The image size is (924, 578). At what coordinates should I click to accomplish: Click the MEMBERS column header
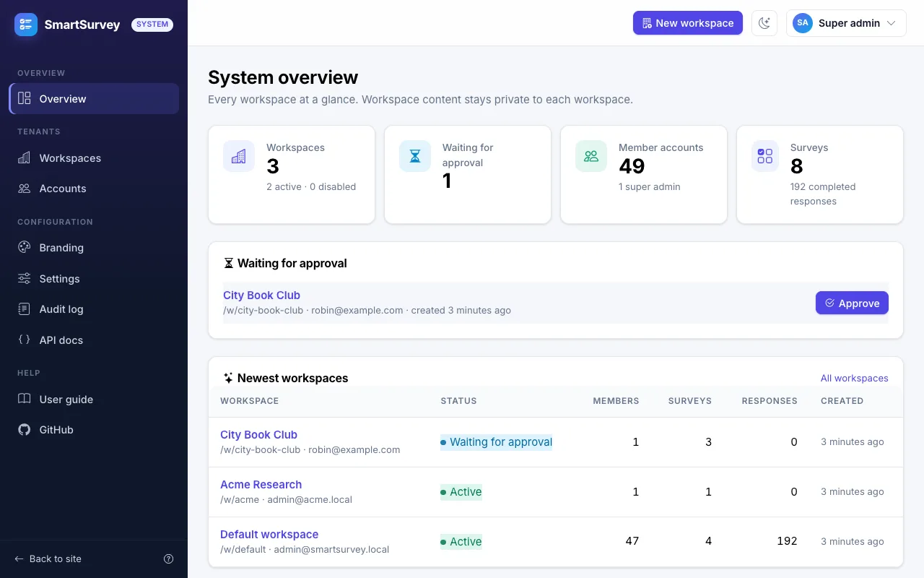click(616, 400)
